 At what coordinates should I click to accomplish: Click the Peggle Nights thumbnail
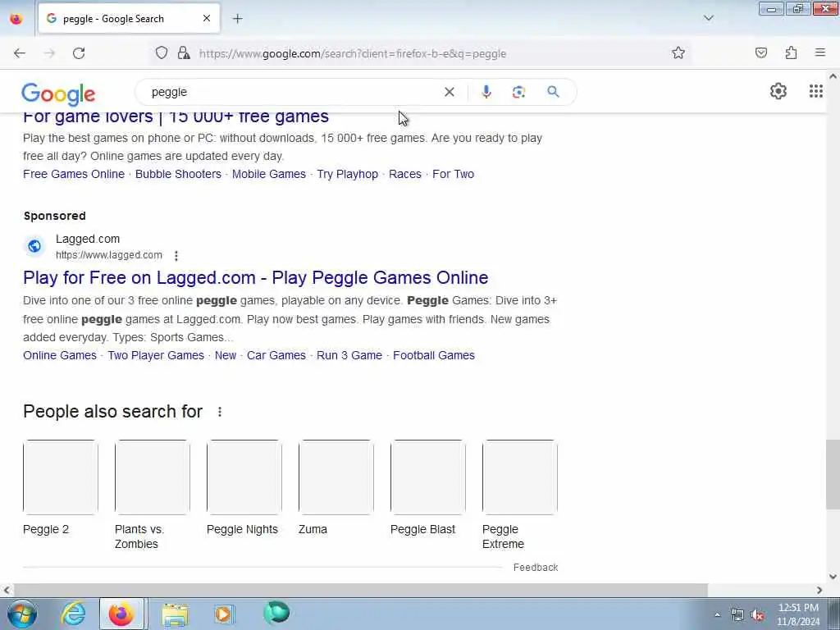tap(244, 477)
